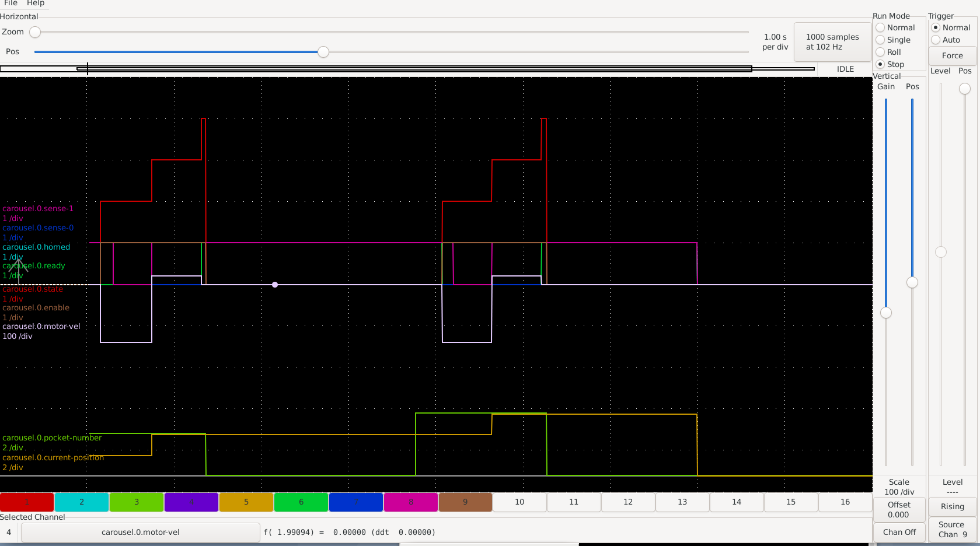Select Normal run mode
Viewport: 980px width, 546px height.
click(x=895, y=27)
